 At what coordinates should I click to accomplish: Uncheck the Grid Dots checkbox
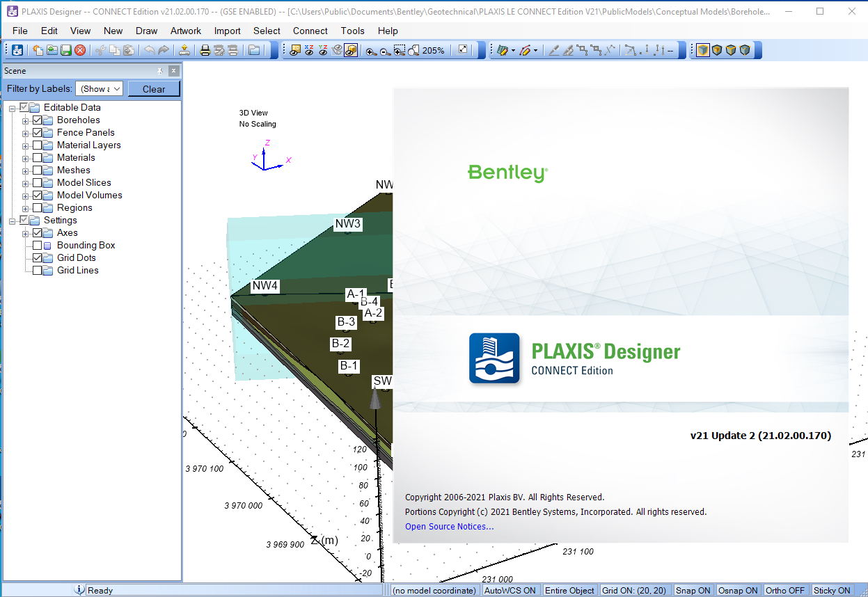tap(38, 258)
